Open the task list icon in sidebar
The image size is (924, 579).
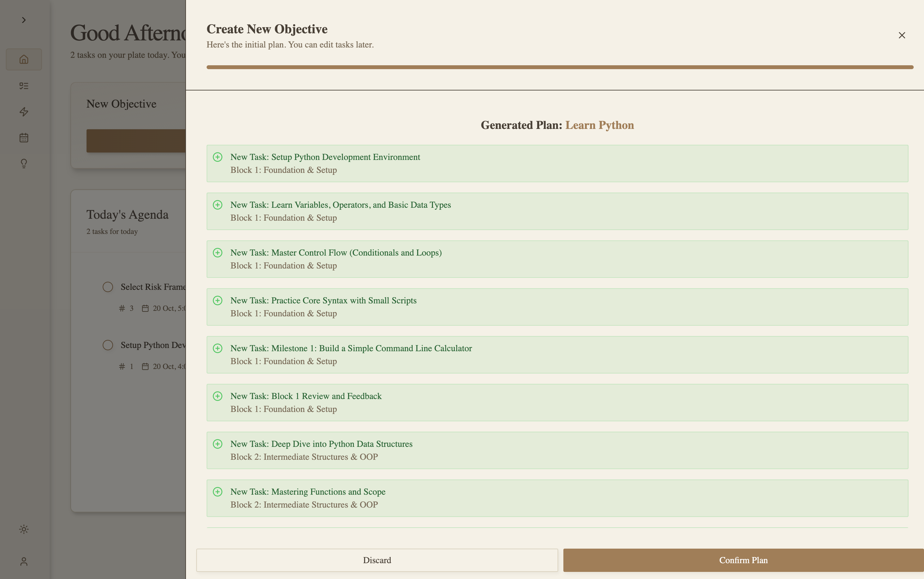(x=24, y=86)
